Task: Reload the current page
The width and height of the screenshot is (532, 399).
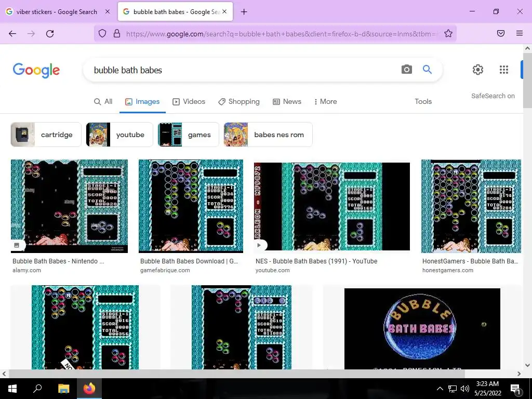Action: pos(50,34)
